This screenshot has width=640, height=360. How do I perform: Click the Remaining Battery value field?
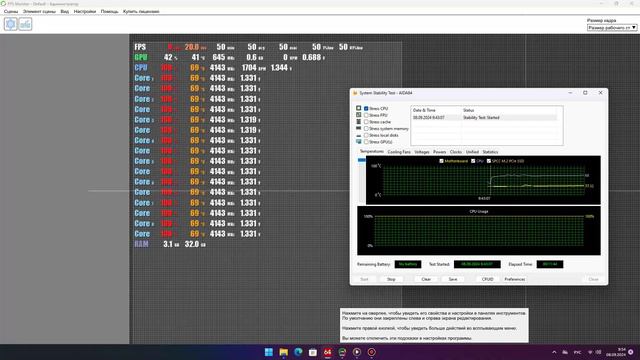click(x=408, y=264)
